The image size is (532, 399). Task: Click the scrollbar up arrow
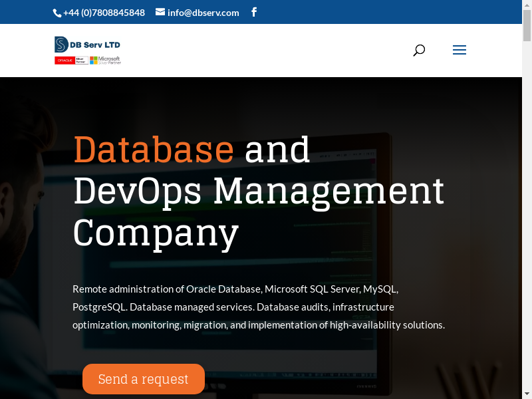[x=527, y=5]
